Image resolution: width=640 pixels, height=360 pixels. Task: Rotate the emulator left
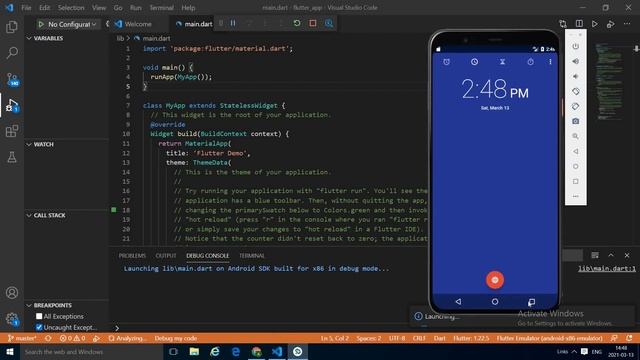click(576, 91)
